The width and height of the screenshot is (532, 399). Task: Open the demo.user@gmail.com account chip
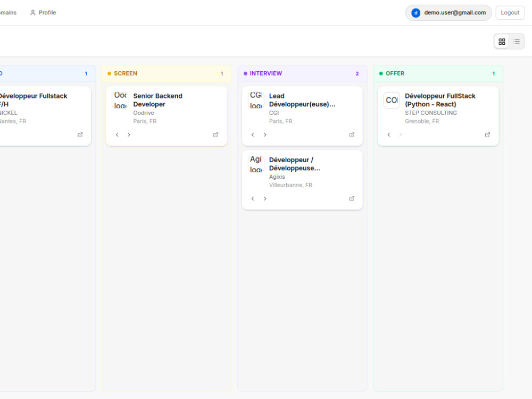click(x=448, y=13)
